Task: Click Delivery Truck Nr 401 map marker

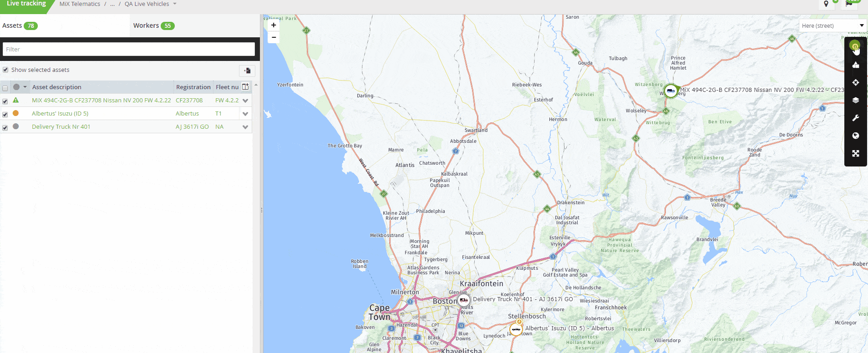Action: pos(463,300)
